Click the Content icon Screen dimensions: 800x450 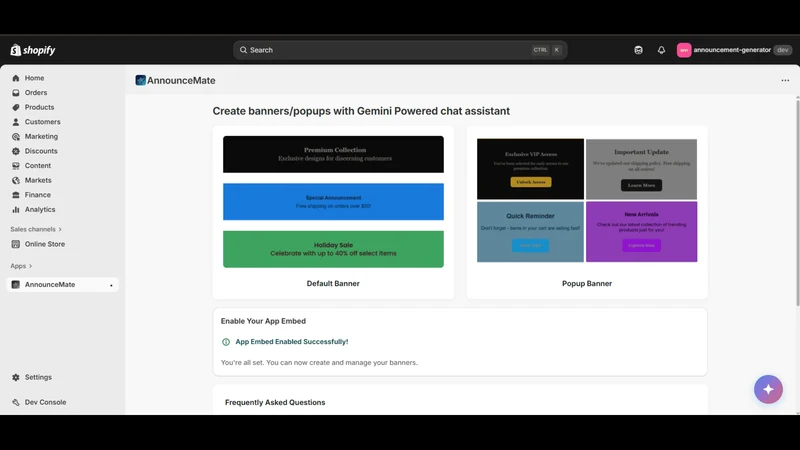pyautogui.click(x=16, y=166)
